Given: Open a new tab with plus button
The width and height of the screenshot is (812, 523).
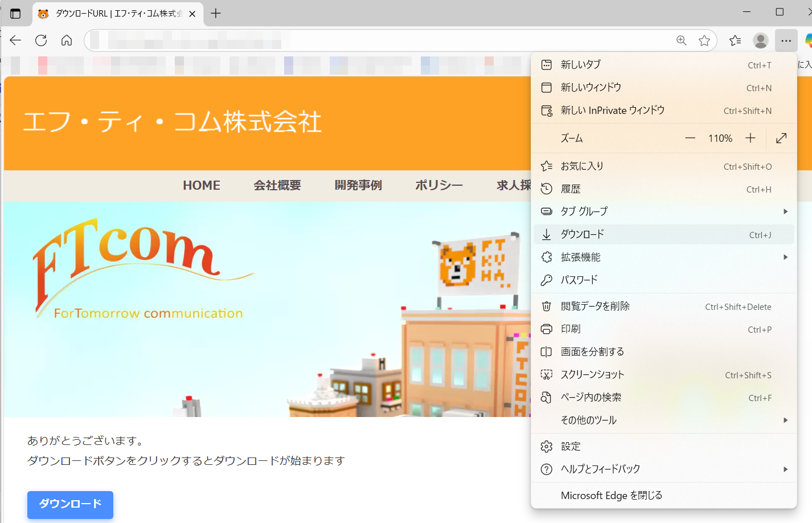Looking at the screenshot, I should pyautogui.click(x=216, y=14).
